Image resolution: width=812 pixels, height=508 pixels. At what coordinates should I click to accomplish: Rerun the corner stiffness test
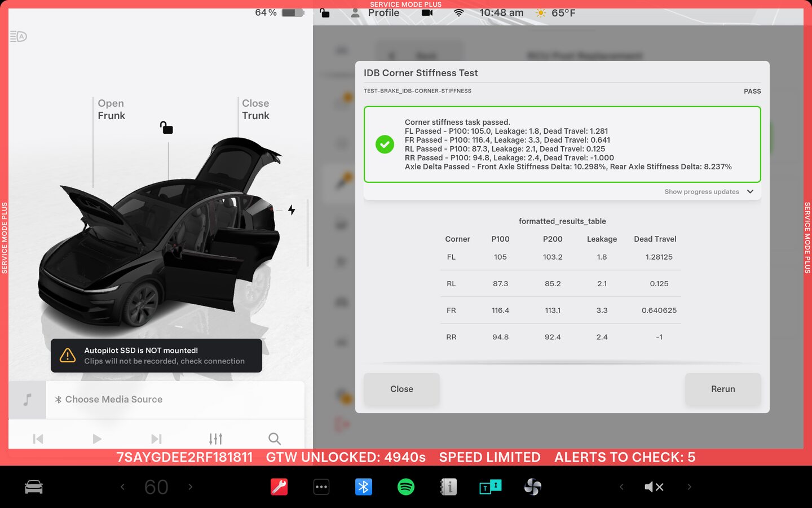point(723,389)
